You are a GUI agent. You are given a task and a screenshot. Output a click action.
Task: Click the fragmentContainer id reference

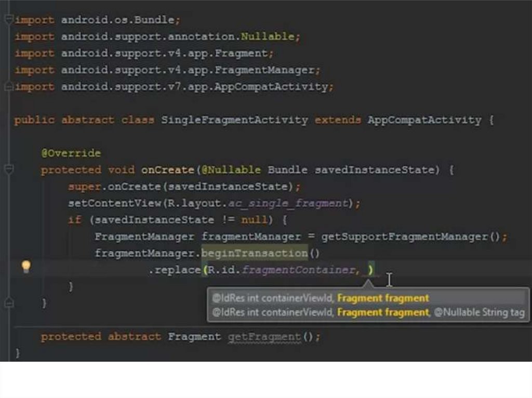coord(300,270)
